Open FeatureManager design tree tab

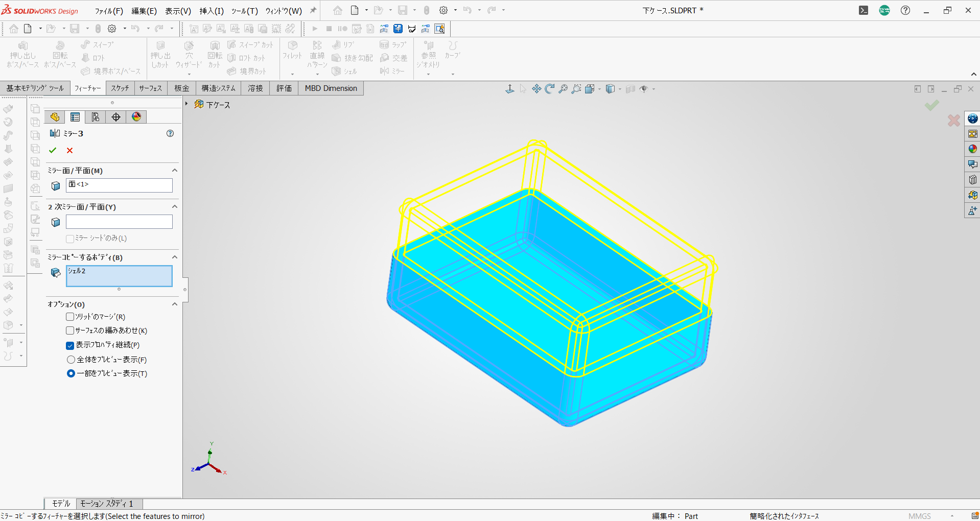55,117
